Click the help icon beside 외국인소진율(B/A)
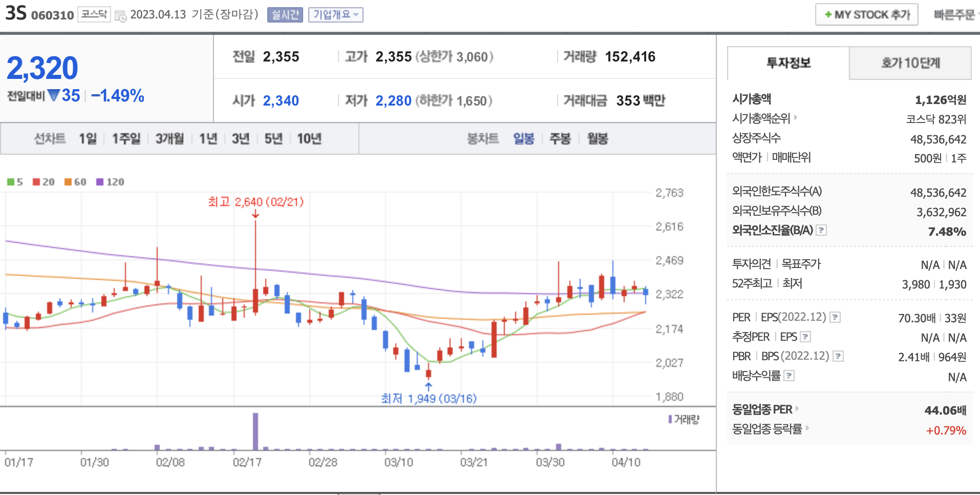 821,230
